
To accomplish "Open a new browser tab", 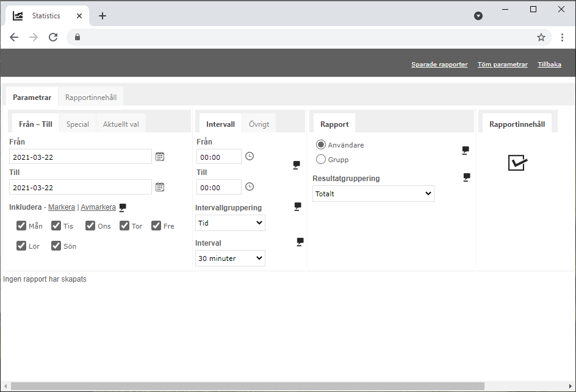I will point(103,16).
